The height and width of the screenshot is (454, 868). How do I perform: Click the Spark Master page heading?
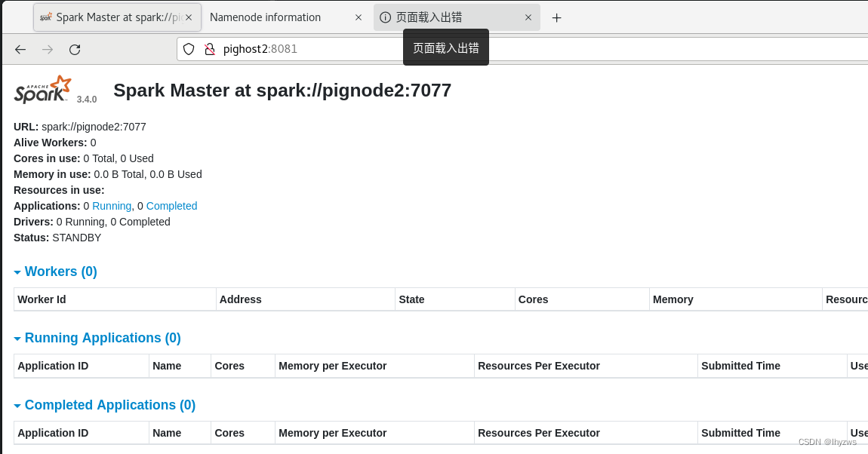[x=282, y=90]
